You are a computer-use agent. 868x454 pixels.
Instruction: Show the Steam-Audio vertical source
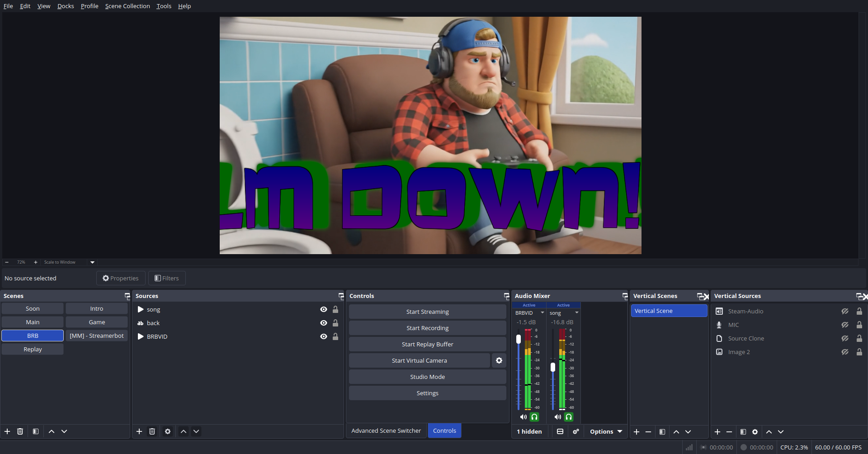coord(844,311)
